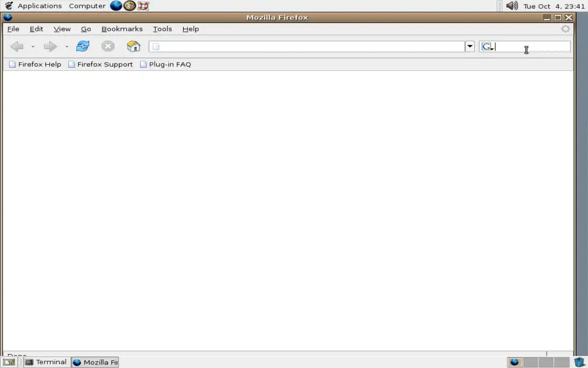588x368 pixels.
Task: Click the volume speaker icon
Action: coord(512,6)
